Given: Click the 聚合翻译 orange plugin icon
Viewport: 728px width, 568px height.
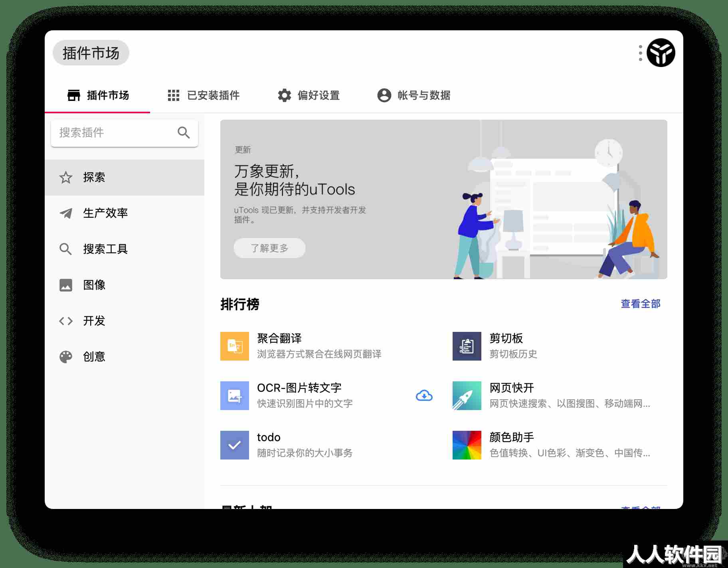Looking at the screenshot, I should tap(235, 346).
